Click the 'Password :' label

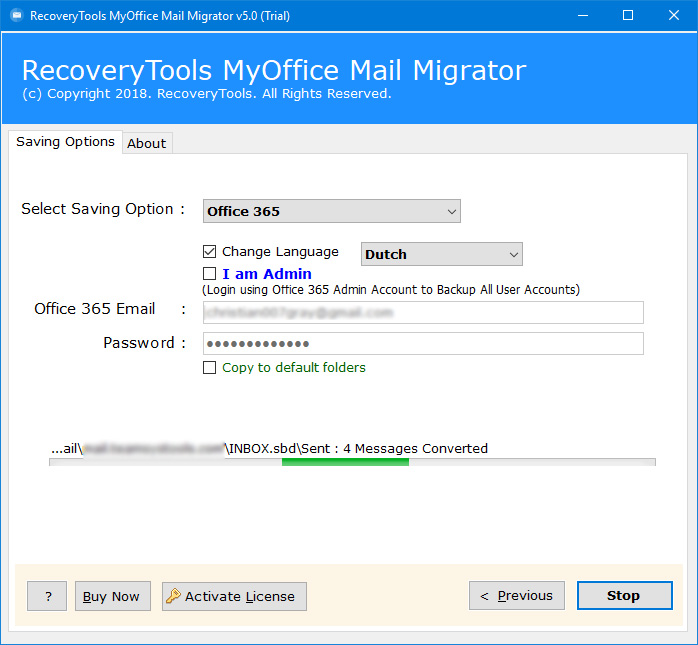point(145,343)
